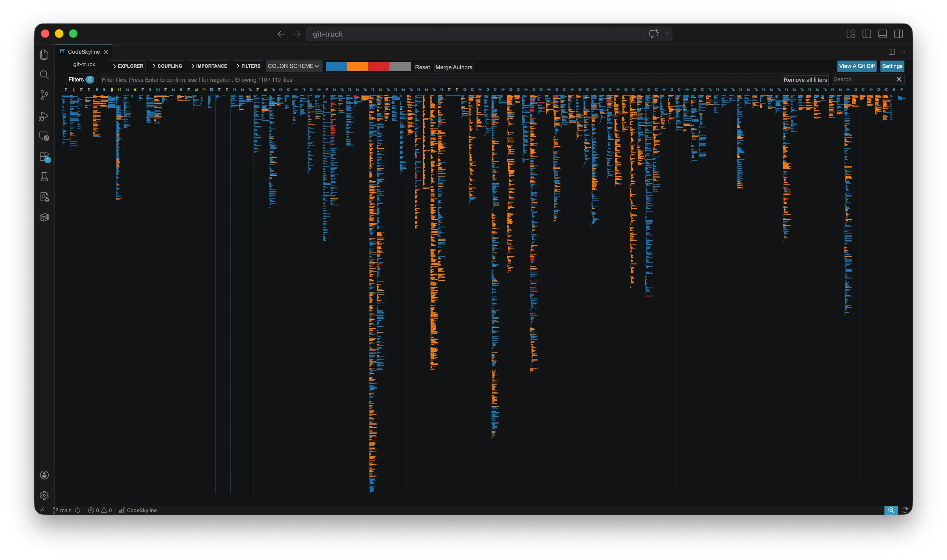Screen dimensions: 947x560
Task: Toggle the primary side bar
Action: click(x=866, y=34)
